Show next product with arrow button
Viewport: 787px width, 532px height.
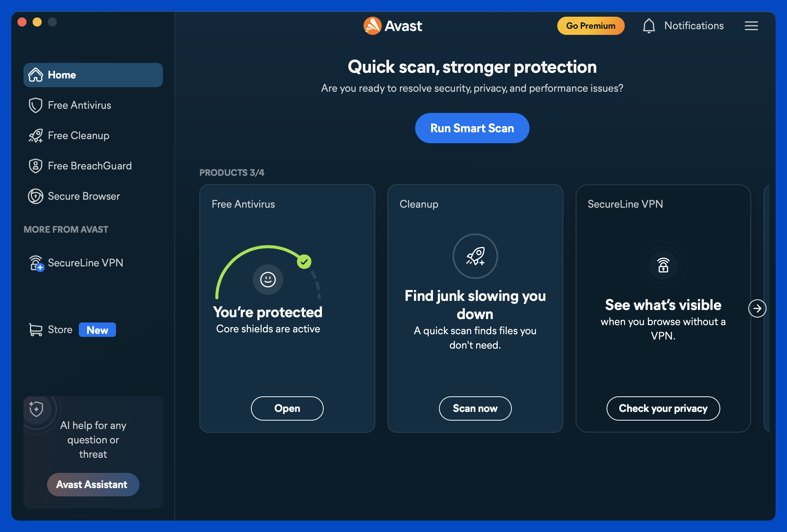pyautogui.click(x=757, y=308)
